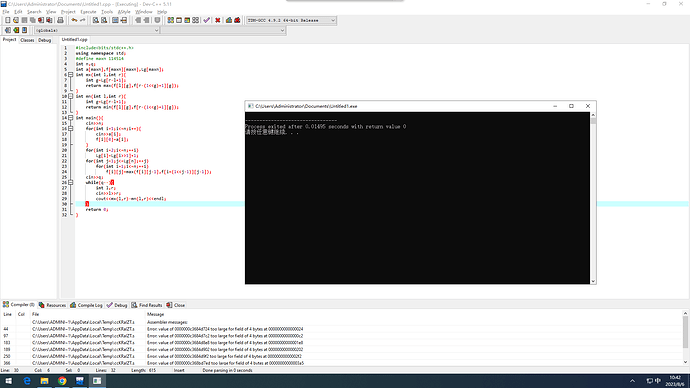Stop execution with the red X icon
This screenshot has width=690, height=388.
click(x=217, y=20)
